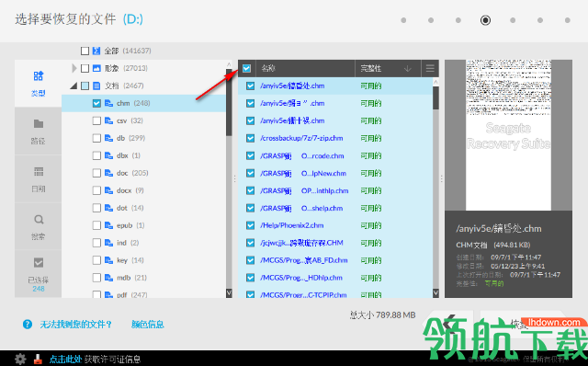Click the file list scrollbar down arrow
The width and height of the screenshot is (588, 366).
tap(435, 292)
